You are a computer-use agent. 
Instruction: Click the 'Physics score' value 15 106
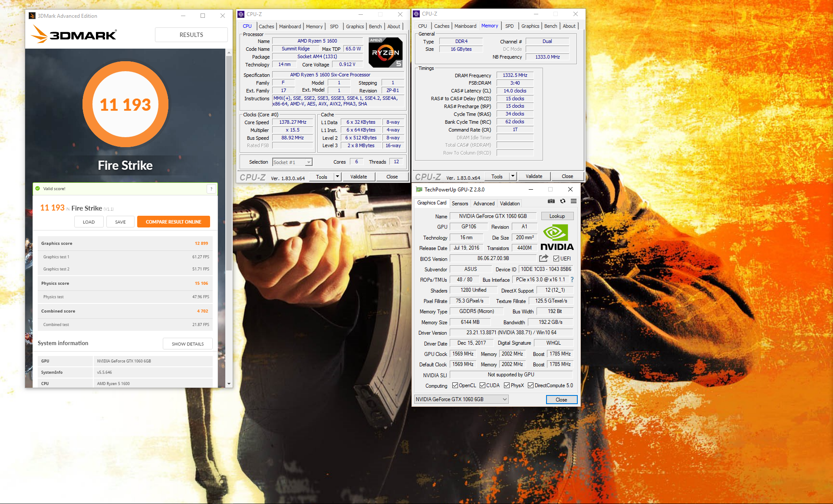tap(201, 283)
